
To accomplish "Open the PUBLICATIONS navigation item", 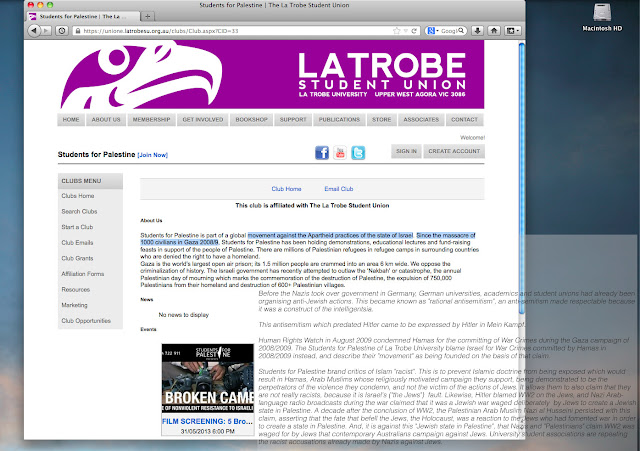I will point(340,120).
